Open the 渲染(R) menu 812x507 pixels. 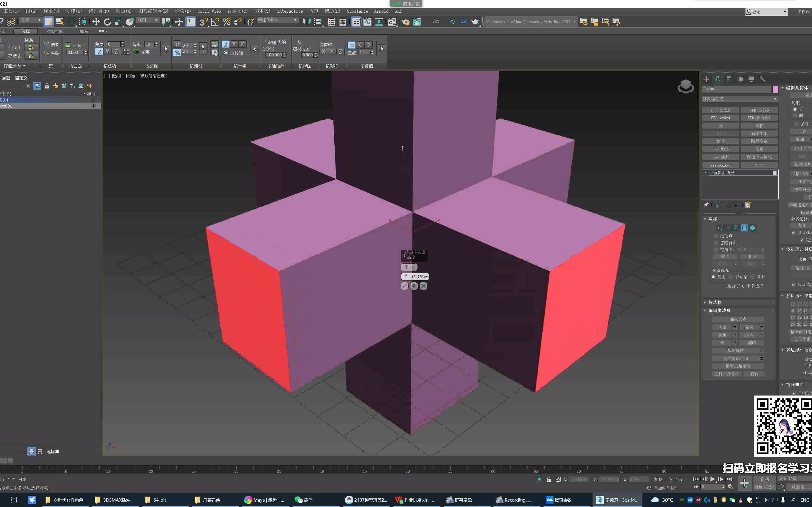[x=183, y=11]
